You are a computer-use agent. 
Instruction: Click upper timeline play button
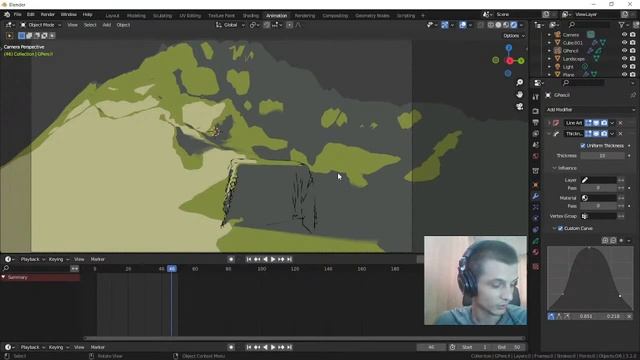(273, 259)
